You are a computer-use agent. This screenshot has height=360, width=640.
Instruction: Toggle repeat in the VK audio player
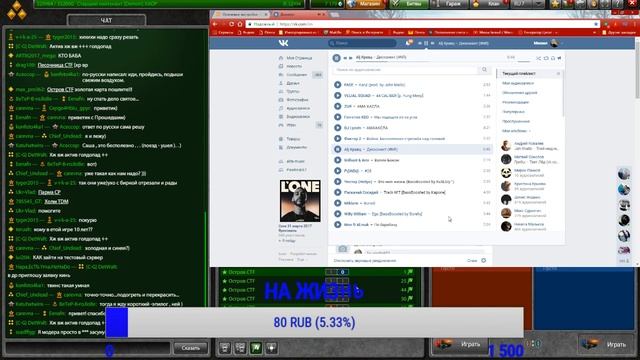click(546, 58)
